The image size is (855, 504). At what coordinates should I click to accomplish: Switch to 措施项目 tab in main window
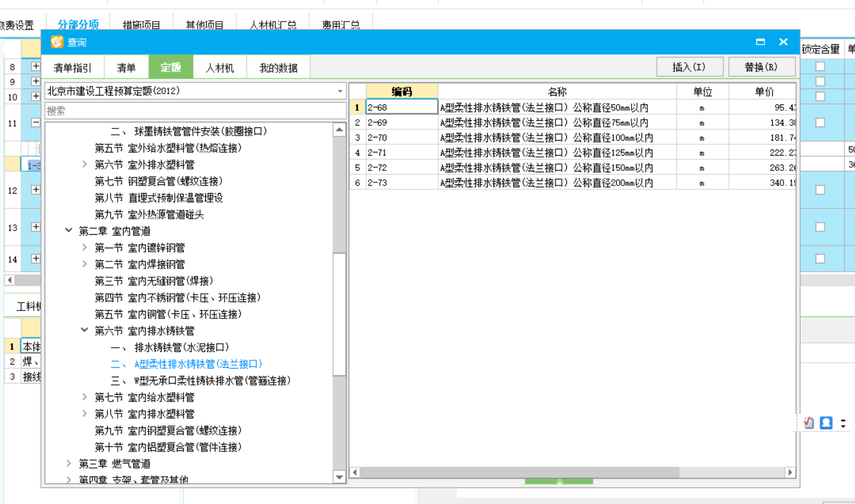141,25
